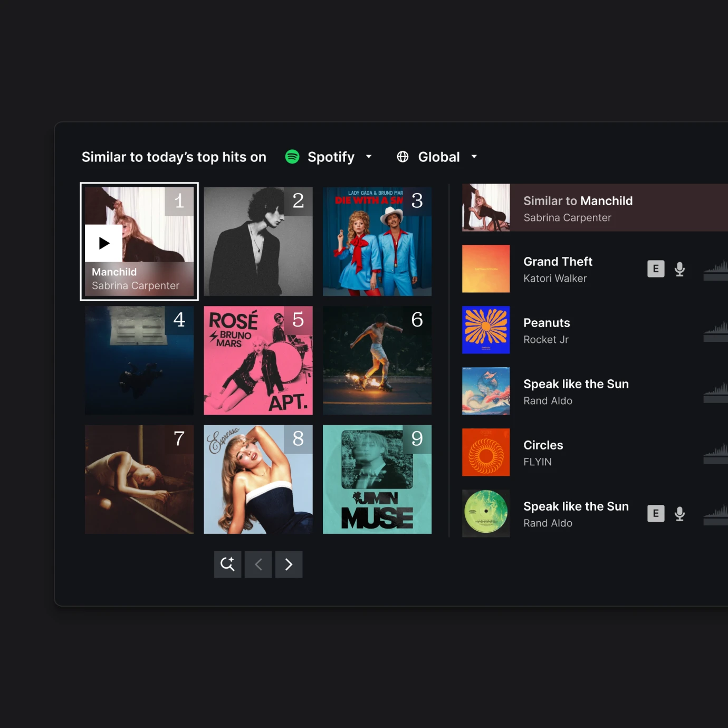Click the FLYIN artist name
Image resolution: width=728 pixels, height=728 pixels.
[x=538, y=462]
